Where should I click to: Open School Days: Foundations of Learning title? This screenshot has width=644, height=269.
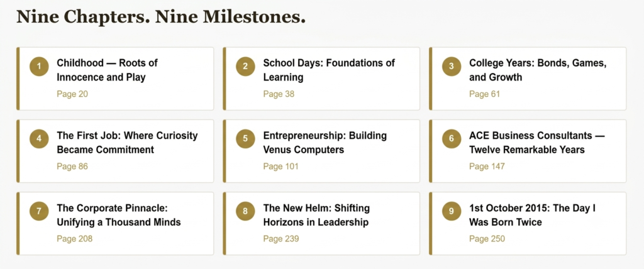[329, 70]
